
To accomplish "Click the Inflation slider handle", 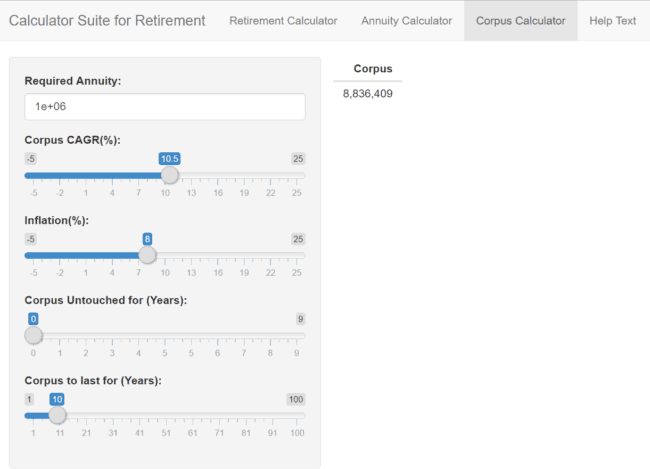I will 147,255.
